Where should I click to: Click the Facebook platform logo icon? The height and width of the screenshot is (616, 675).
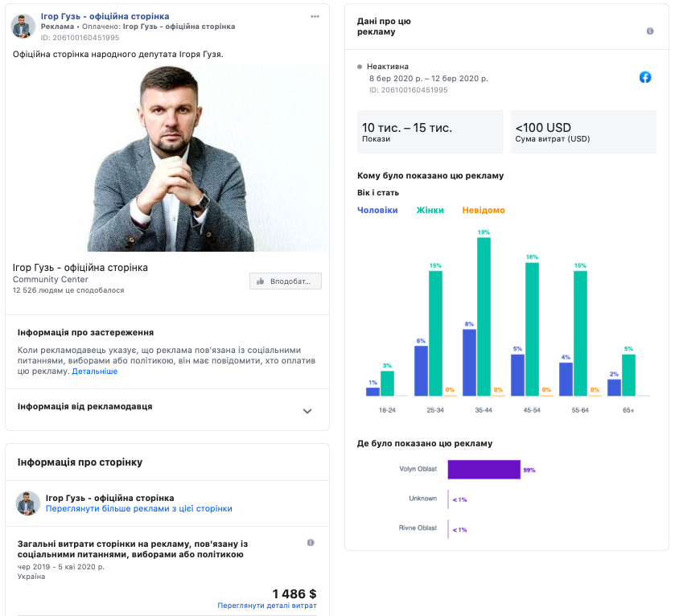645,77
